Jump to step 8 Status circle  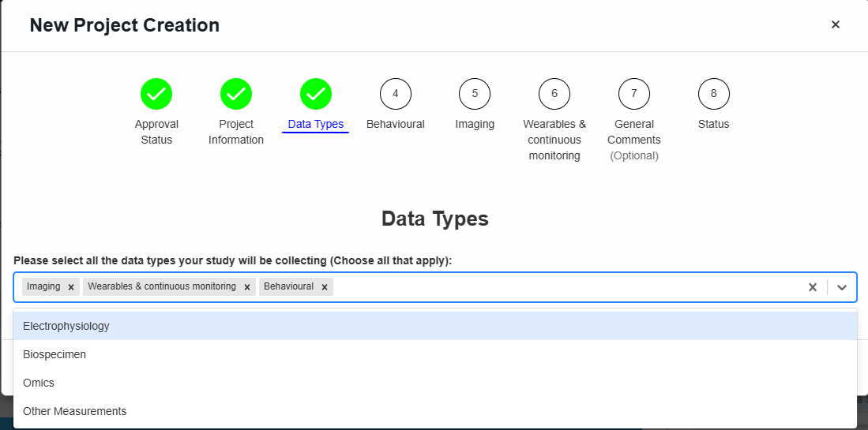(x=713, y=94)
